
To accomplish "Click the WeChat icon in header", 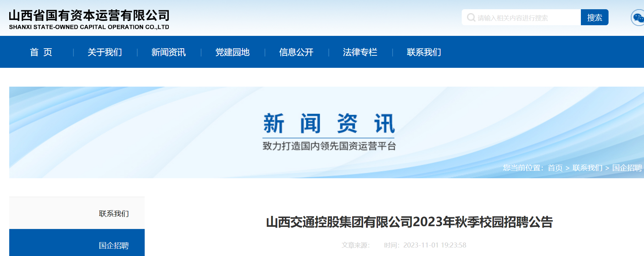I will (x=638, y=18).
